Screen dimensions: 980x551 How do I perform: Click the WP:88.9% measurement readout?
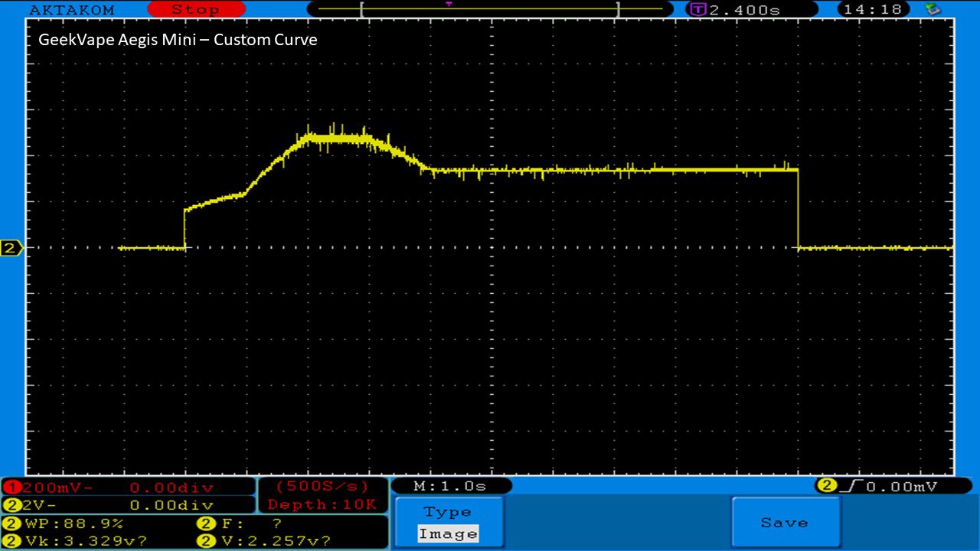click(75, 523)
